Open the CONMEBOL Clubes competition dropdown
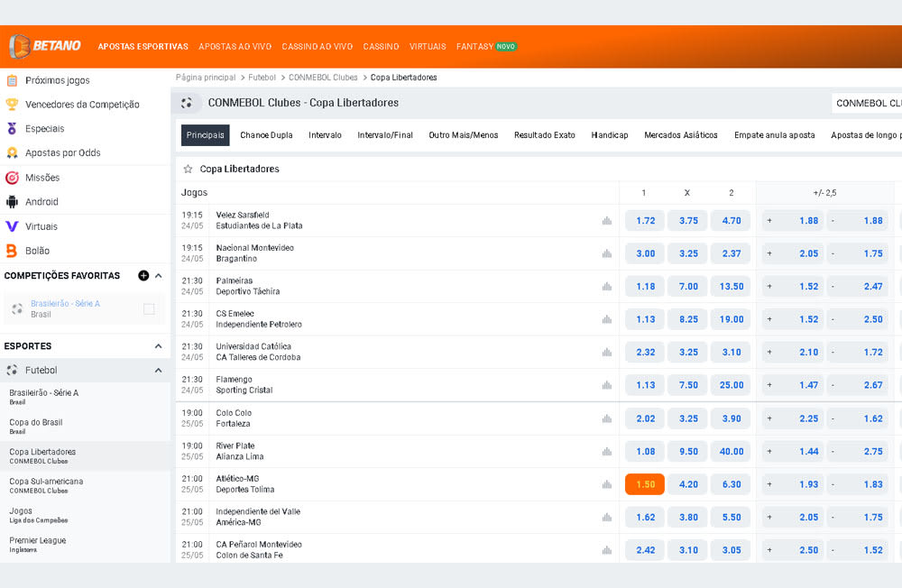Image resolution: width=902 pixels, height=588 pixels. coord(866,103)
